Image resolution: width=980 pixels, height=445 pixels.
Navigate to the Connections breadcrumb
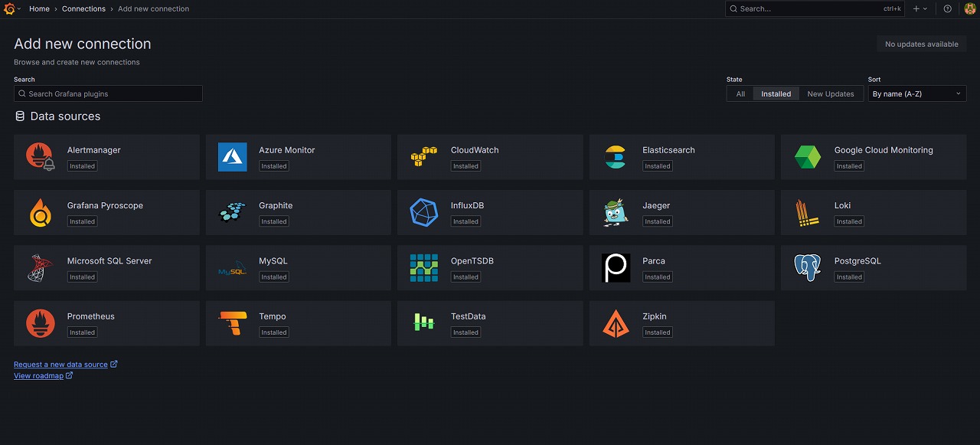[84, 9]
